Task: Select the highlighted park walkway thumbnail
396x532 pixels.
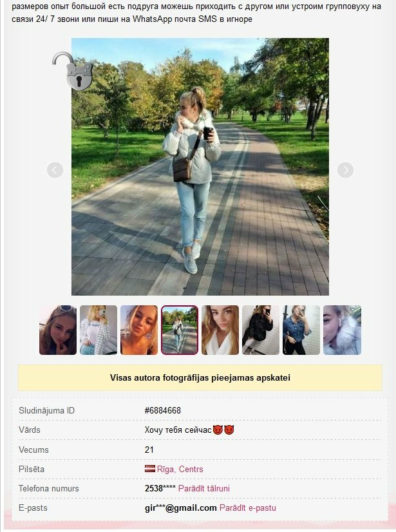Action: coord(180,330)
